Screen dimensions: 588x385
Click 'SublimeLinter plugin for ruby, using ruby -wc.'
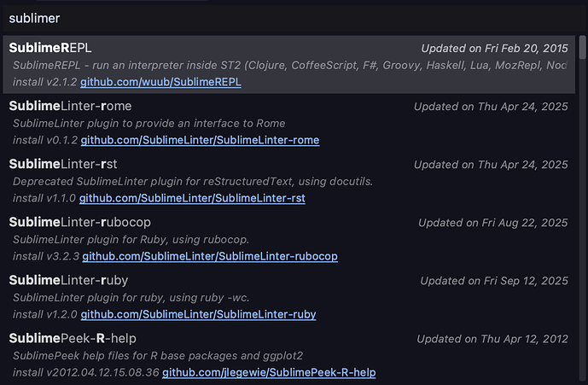click(131, 298)
